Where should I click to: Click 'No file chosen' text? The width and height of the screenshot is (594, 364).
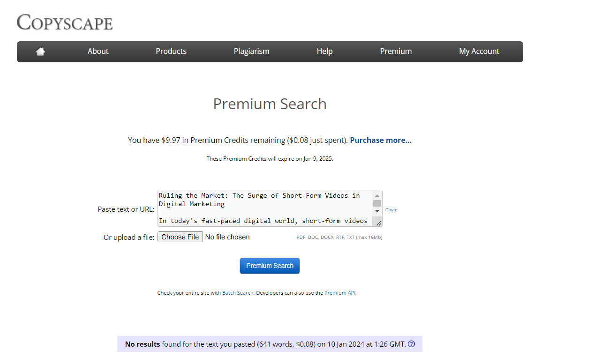pyautogui.click(x=227, y=237)
